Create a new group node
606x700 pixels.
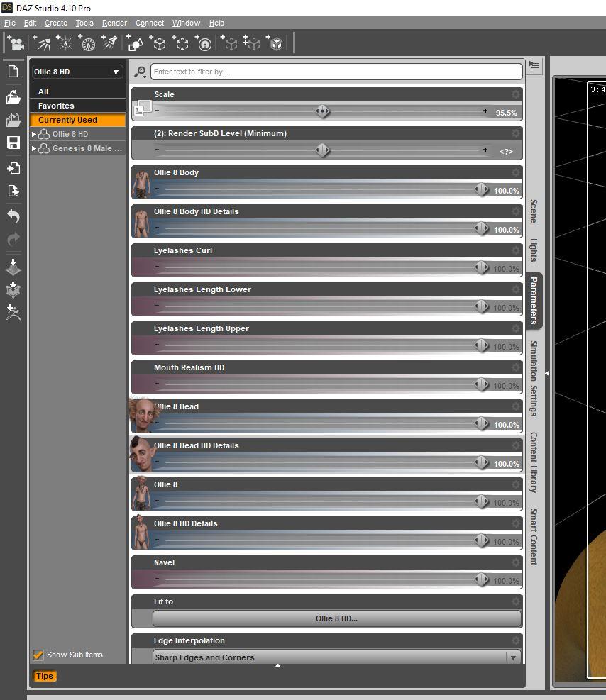(181, 43)
